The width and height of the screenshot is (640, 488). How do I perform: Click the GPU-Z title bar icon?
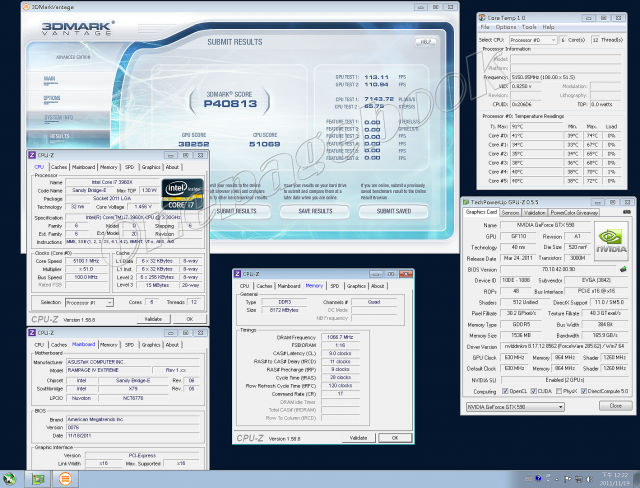point(466,202)
